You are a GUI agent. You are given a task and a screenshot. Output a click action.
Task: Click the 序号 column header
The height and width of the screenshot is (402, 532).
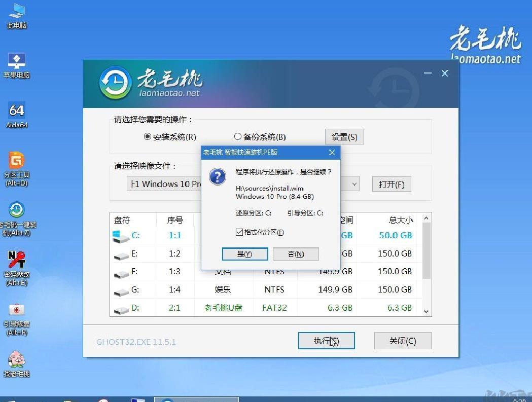pyautogui.click(x=175, y=220)
